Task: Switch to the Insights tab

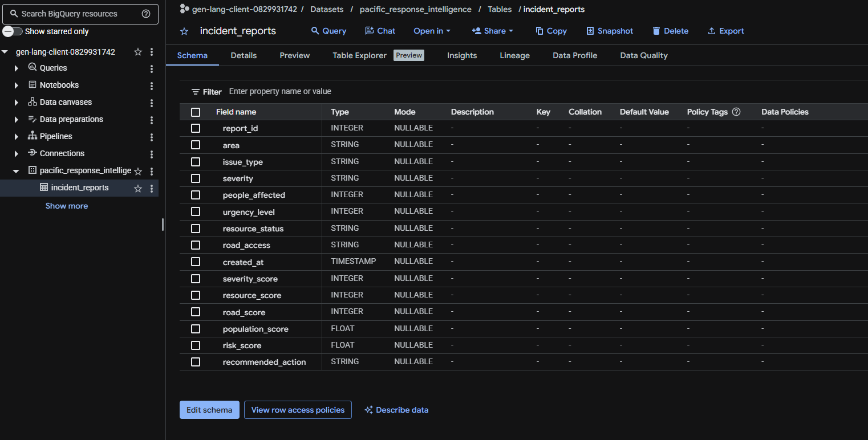Action: (x=462, y=55)
